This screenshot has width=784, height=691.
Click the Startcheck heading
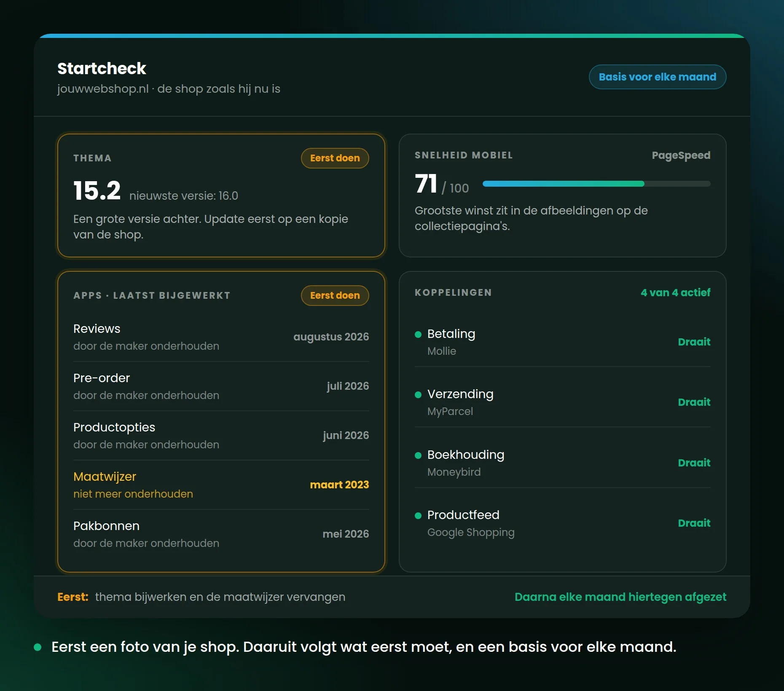pyautogui.click(x=102, y=69)
